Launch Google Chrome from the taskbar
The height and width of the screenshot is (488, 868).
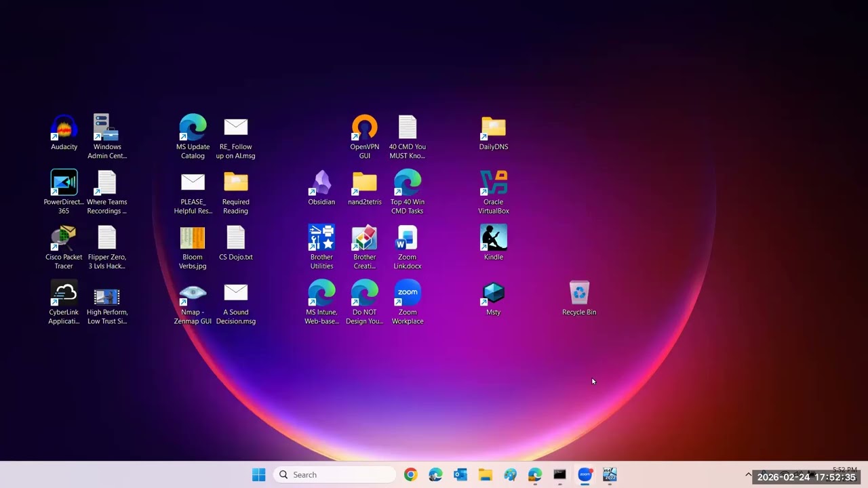(410, 474)
